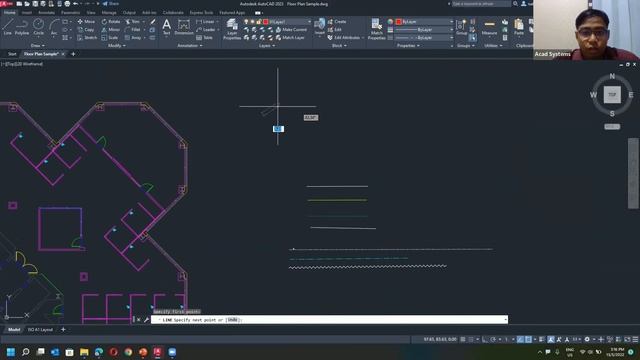The image size is (640, 360).
Task: Open the Insert ribbon tab
Action: pyautogui.click(x=27, y=13)
